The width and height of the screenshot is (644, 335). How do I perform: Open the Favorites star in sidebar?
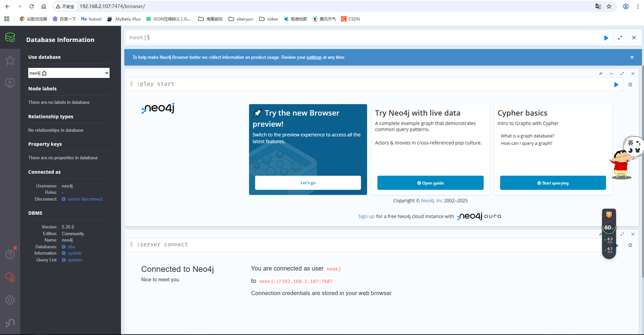(10, 60)
